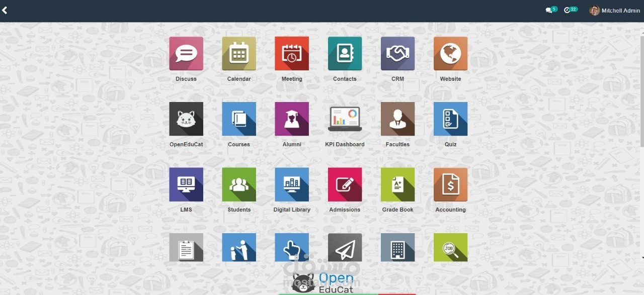Open the Mitchell Admin user menu
The height and width of the screenshot is (295, 644).
[x=614, y=11]
